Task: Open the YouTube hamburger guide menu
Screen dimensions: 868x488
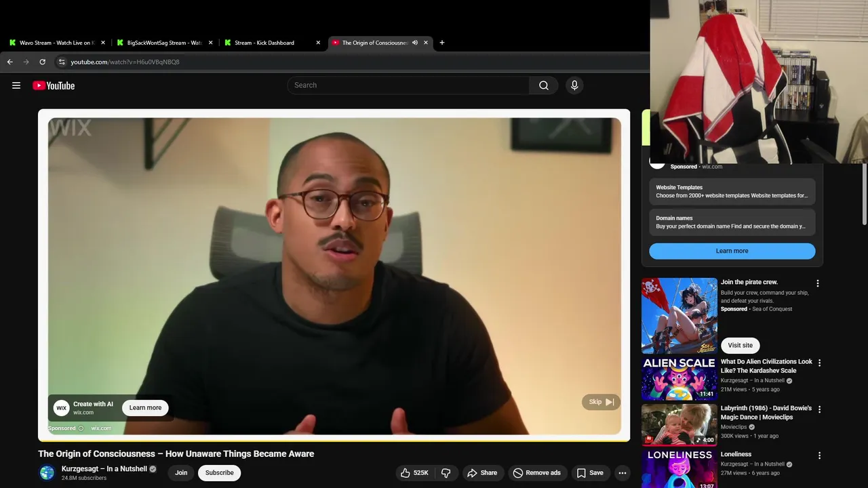Action: coord(16,85)
